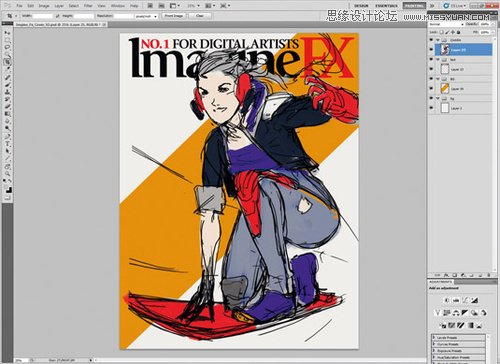Viewport: 500px width, 364px height.
Task: Create a new layer from Layers panel footer
Action: [480, 275]
